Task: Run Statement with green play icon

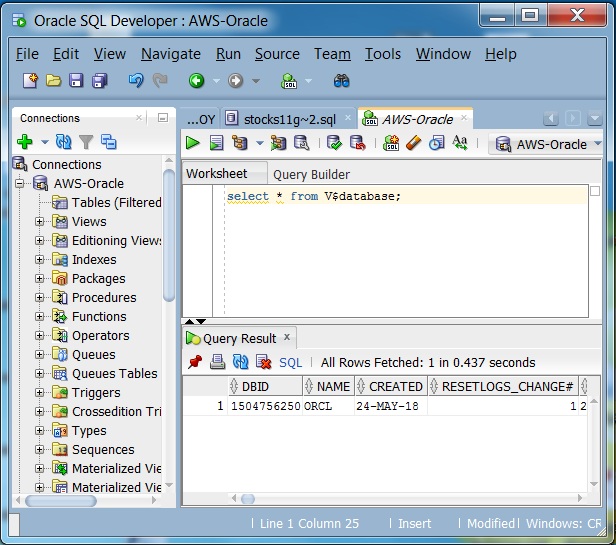Action: pos(192,143)
